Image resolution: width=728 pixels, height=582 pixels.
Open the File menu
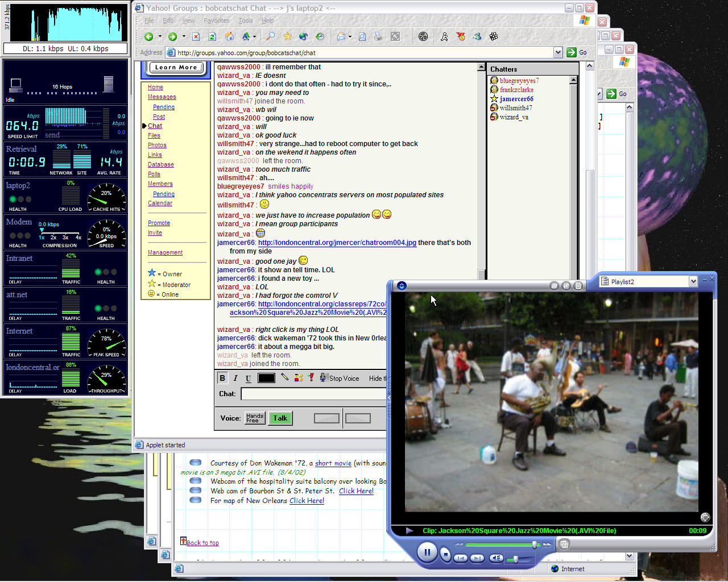[x=149, y=20]
